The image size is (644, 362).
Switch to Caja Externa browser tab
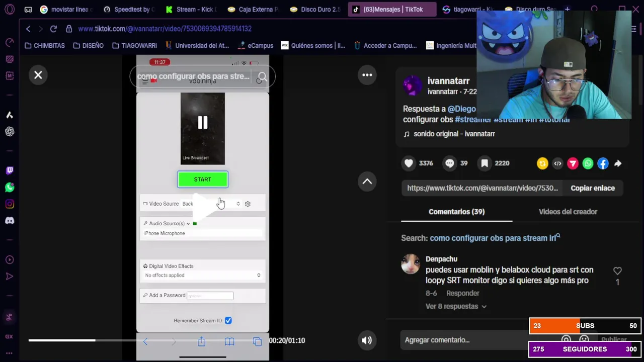pyautogui.click(x=253, y=9)
